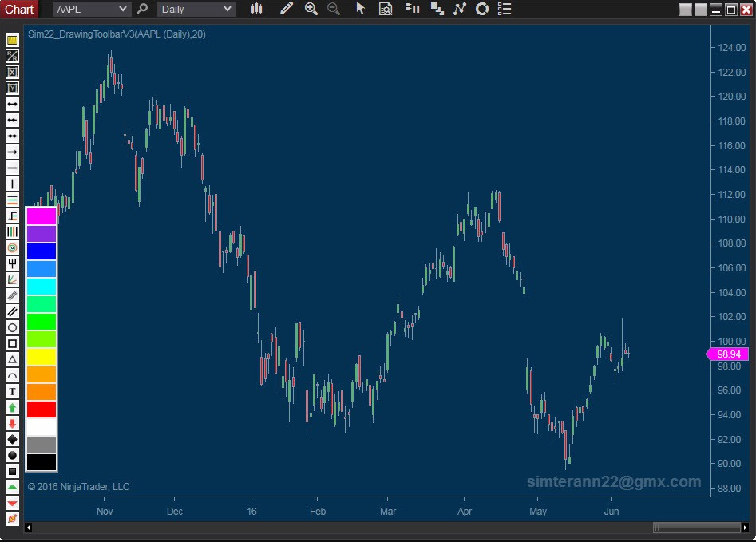Open the indicators icon
756x542 pixels.
(460, 9)
